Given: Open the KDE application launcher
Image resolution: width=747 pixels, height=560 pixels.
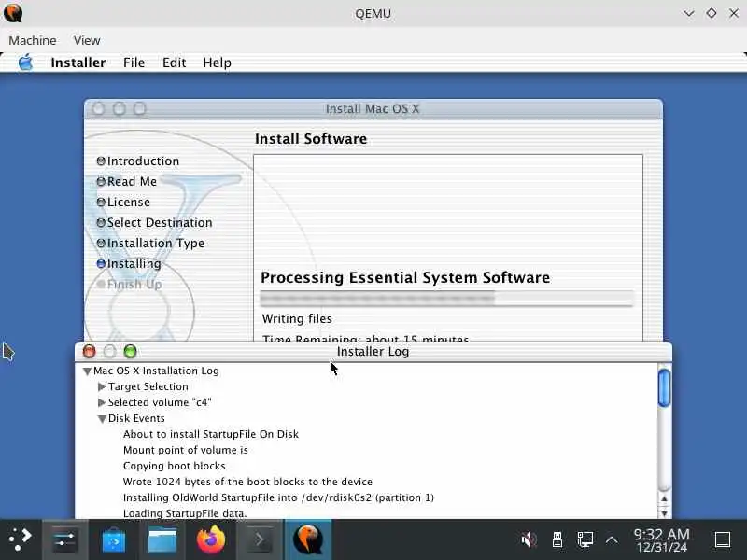Looking at the screenshot, I should 20,539.
